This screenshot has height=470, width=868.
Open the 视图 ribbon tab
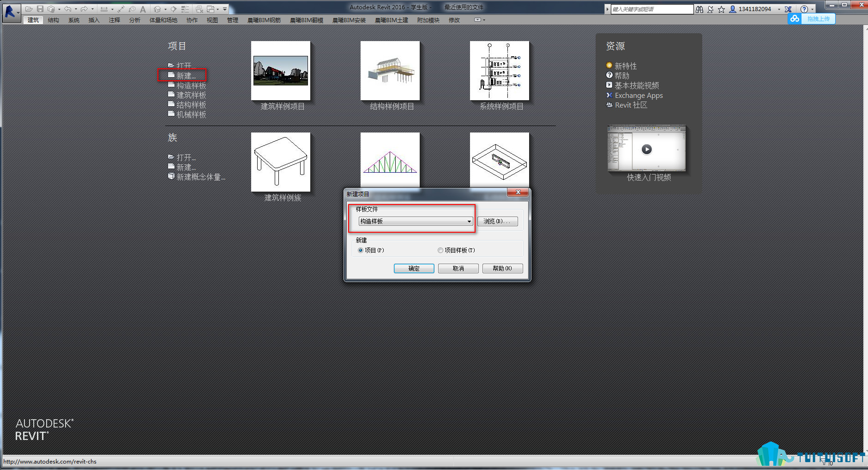click(x=212, y=20)
